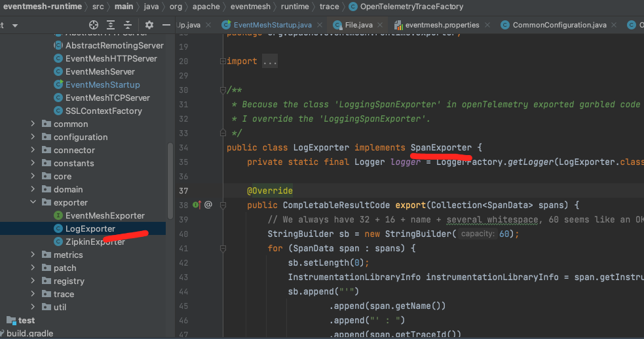
Task: Expand the registry package folder
Action: point(33,281)
